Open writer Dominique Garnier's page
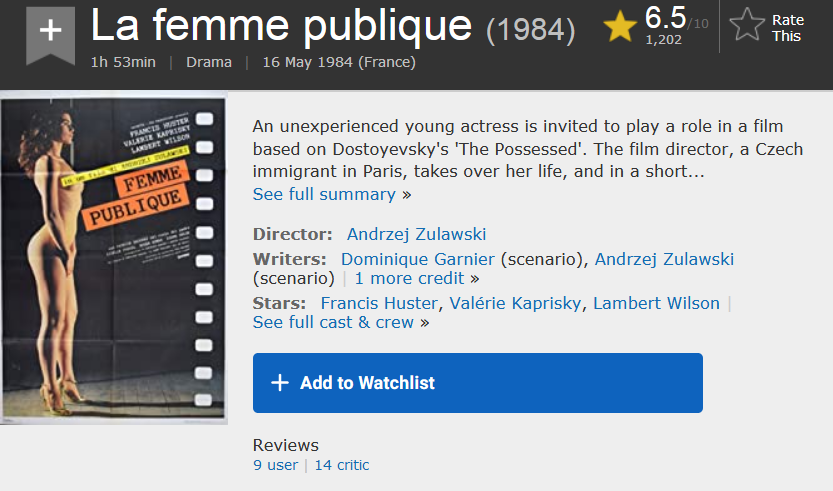Image resolution: width=833 pixels, height=491 pixels. tap(418, 259)
